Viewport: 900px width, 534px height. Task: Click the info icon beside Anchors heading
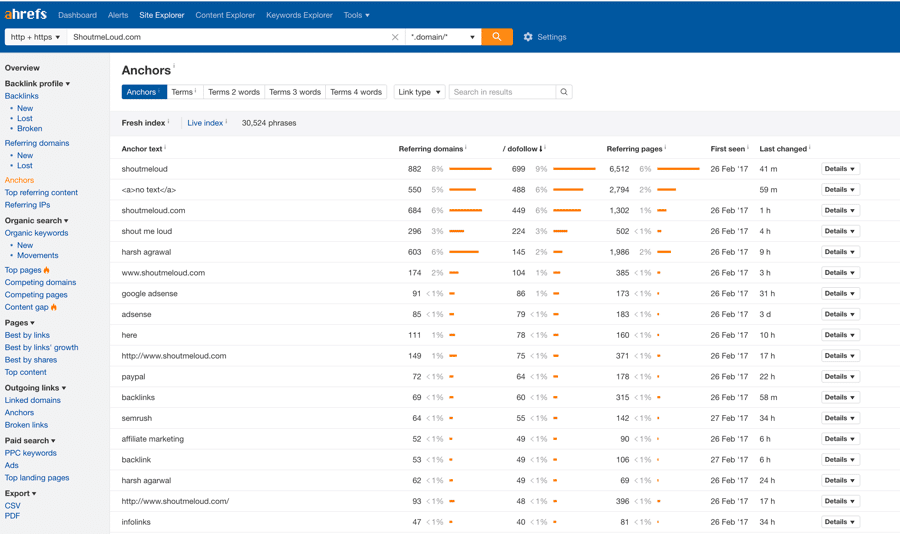[x=174, y=65]
